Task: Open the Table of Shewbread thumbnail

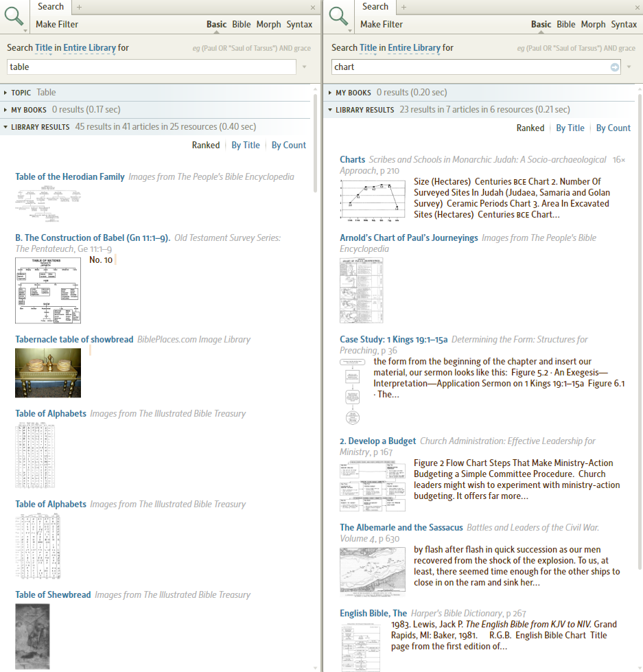Action: click(32, 636)
